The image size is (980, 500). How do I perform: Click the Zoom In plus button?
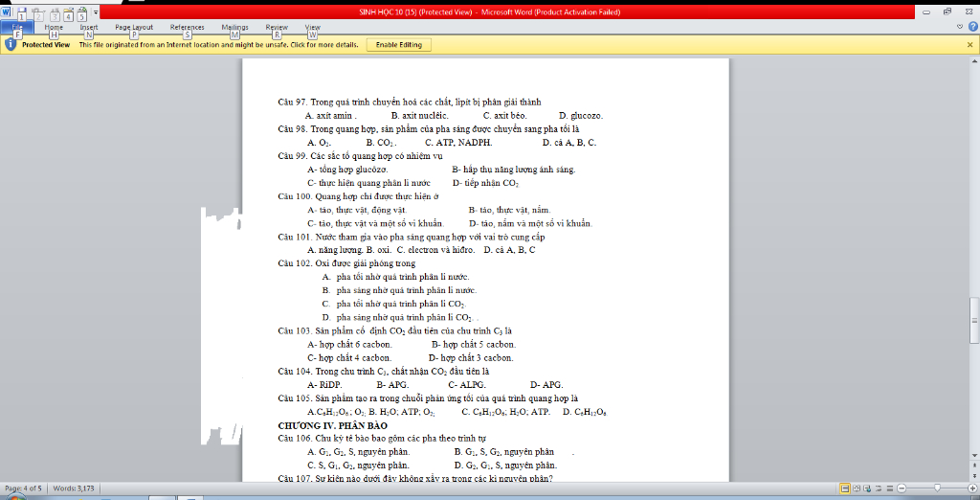(x=972, y=489)
